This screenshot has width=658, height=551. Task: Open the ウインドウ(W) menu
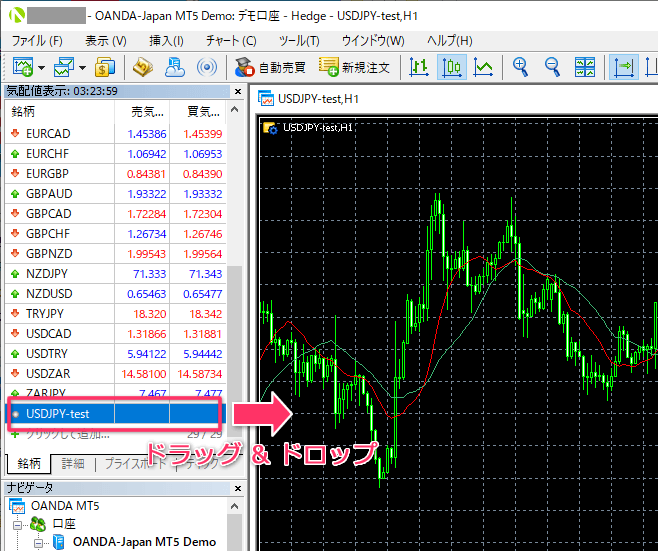[x=373, y=41]
